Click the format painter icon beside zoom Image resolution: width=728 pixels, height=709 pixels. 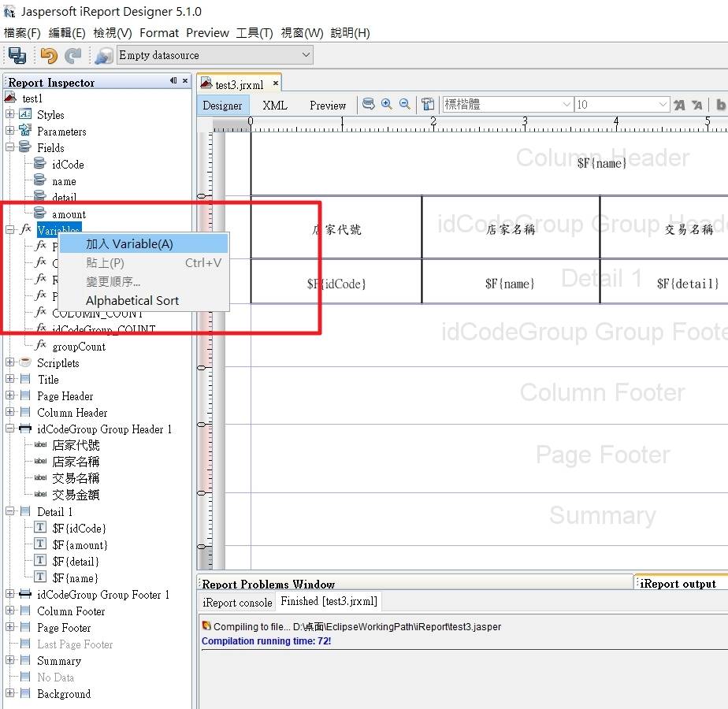coord(428,104)
